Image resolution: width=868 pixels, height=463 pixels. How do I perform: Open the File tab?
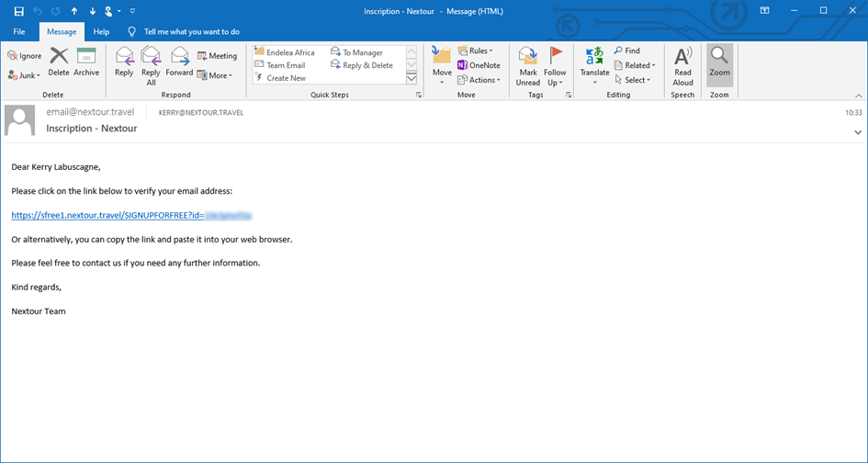18,31
